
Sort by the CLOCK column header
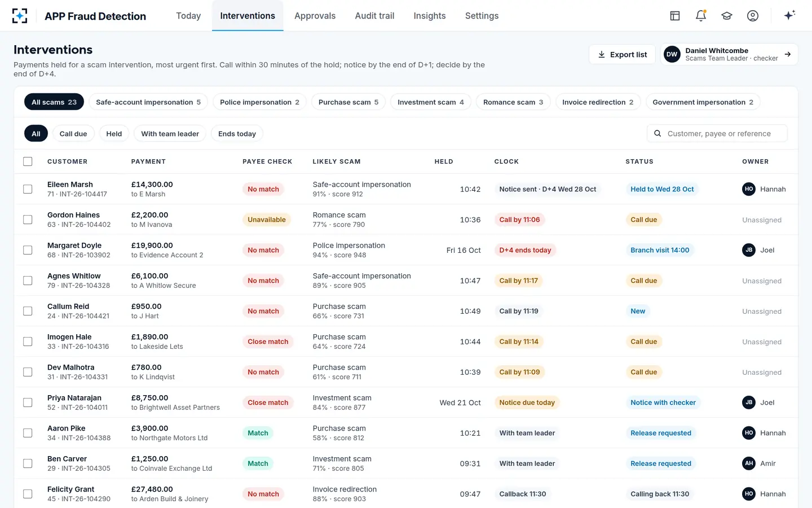click(x=506, y=161)
